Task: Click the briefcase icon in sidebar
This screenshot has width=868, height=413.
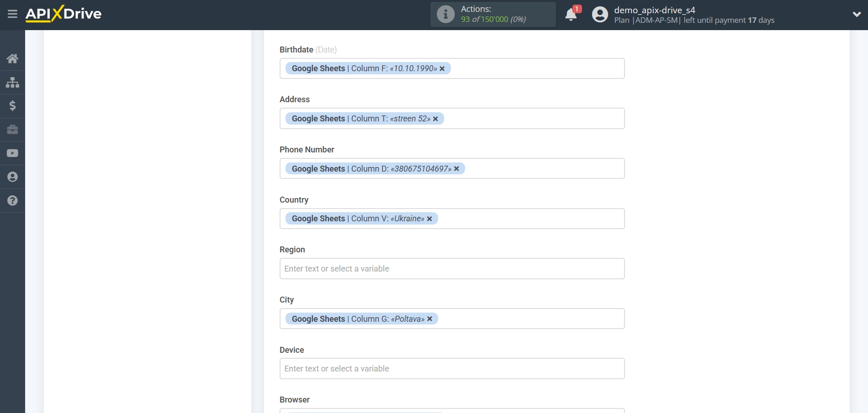Action: pyautogui.click(x=12, y=130)
